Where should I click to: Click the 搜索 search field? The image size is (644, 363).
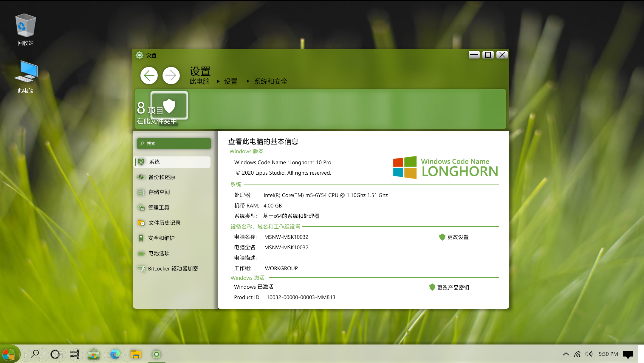coord(174,144)
